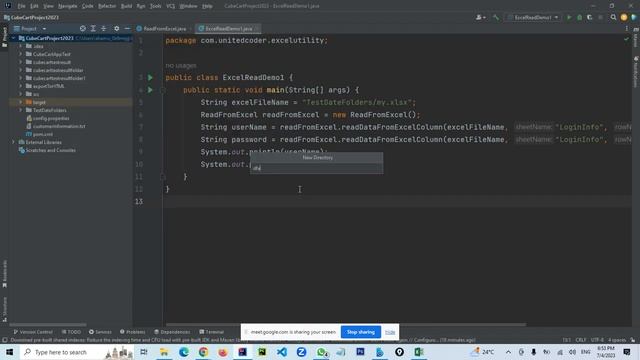
Task: Open the Refactor menu
Action: [x=107, y=6]
